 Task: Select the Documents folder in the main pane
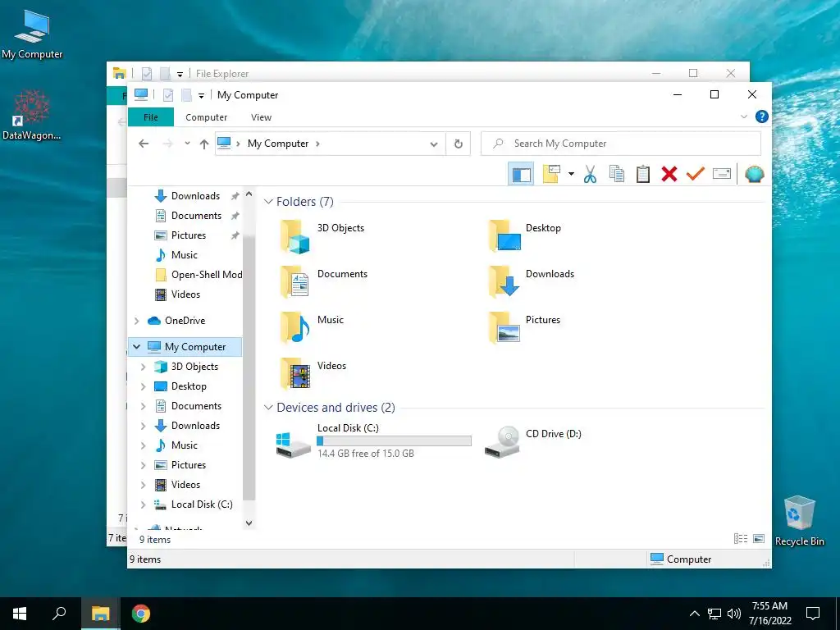tap(324, 282)
